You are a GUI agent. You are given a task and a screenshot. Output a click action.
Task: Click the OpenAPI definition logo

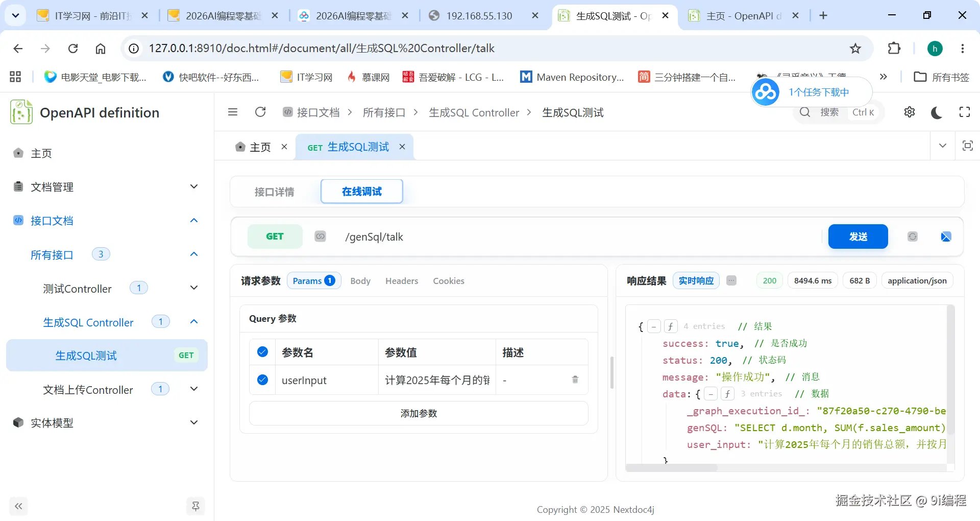pos(21,112)
